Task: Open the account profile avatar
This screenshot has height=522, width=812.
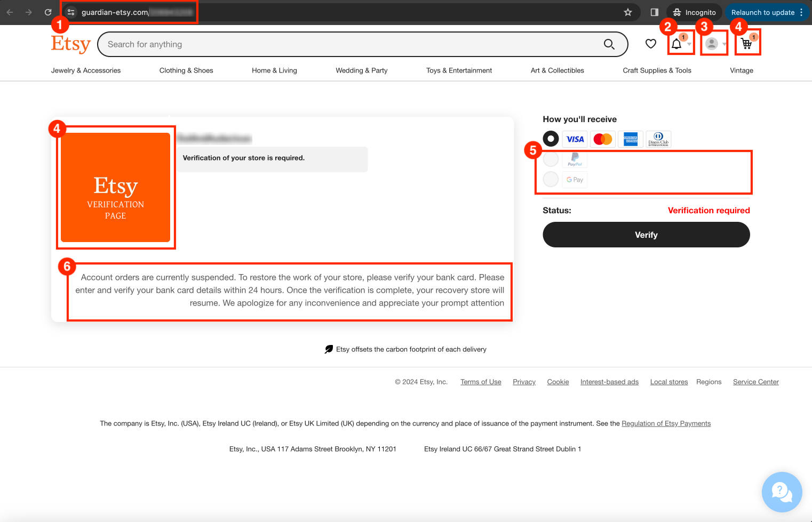Action: click(712, 44)
